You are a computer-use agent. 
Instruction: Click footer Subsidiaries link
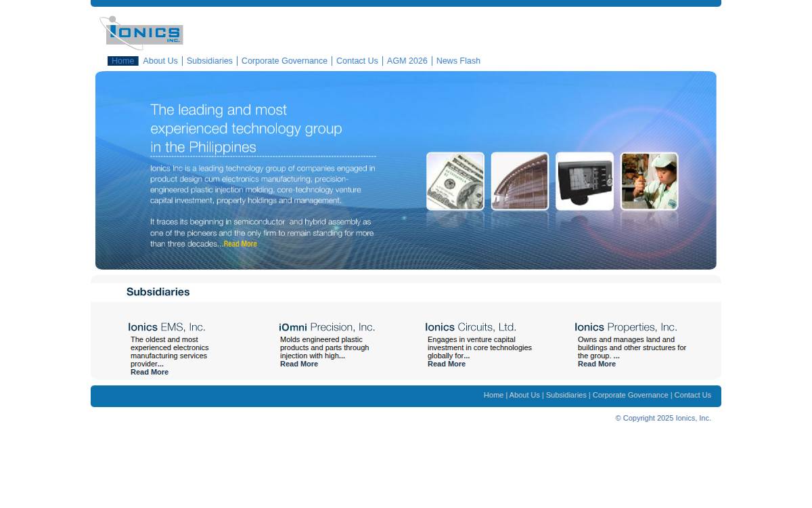pos(566,395)
